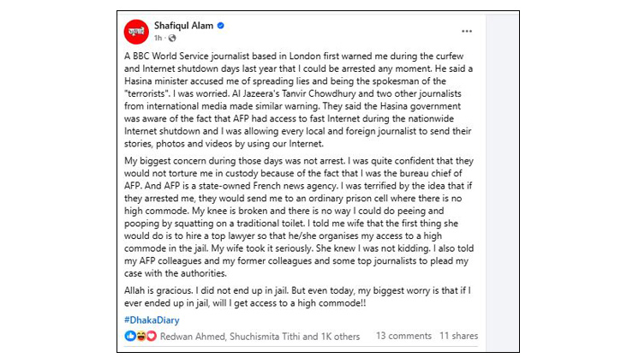Viewport: 621px width, 364px height.
Task: Click the red Love reaction icon
Action: [x=152, y=337]
